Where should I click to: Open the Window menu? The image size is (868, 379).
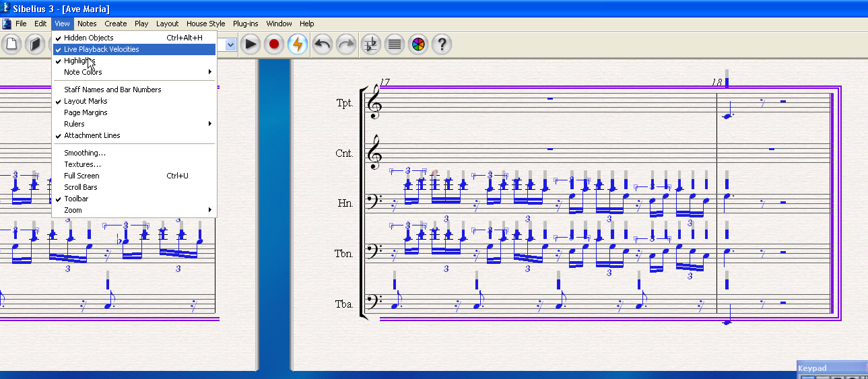279,24
